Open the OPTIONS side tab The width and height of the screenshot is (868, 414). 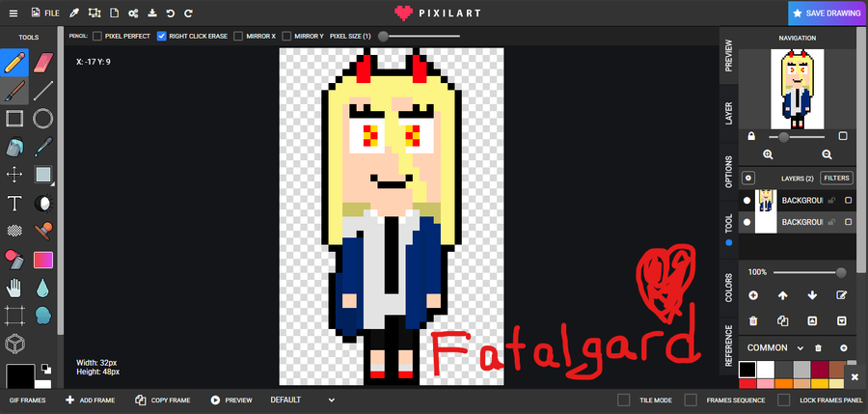tap(728, 171)
